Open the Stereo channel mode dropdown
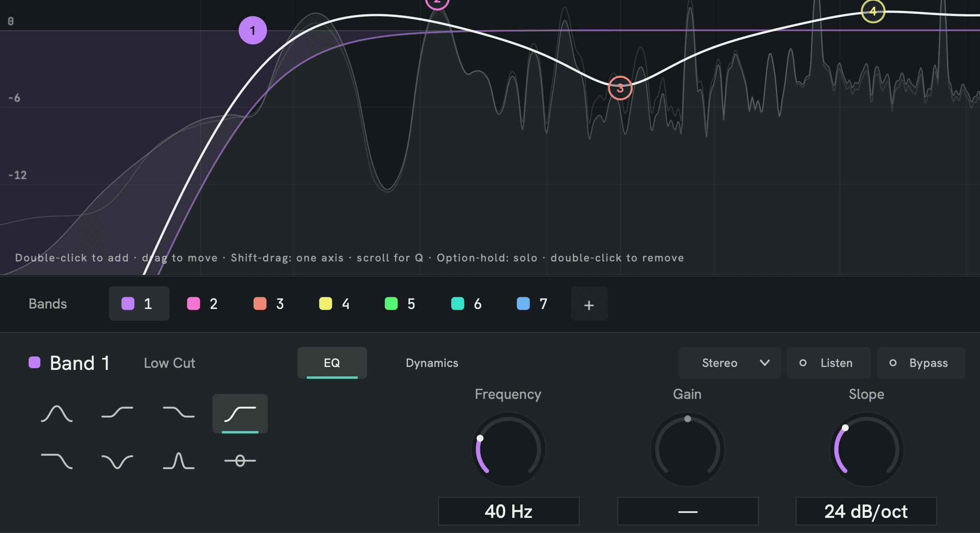The image size is (980, 533). click(729, 363)
